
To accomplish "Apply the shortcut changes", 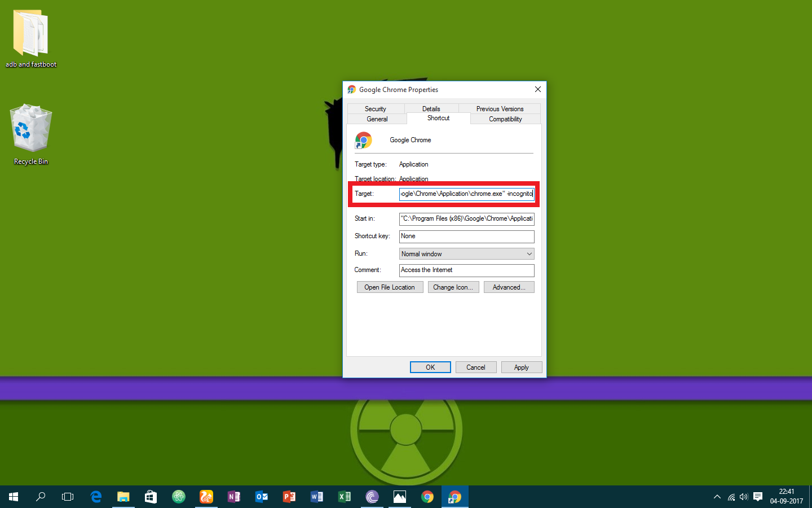I will coord(522,367).
